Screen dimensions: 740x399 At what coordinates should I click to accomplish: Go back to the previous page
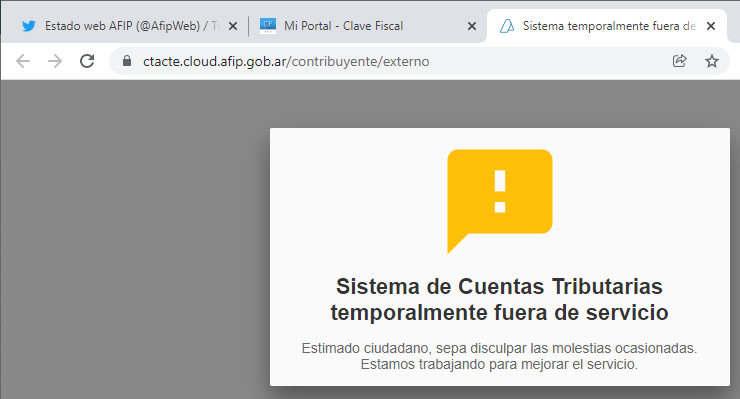(x=23, y=61)
